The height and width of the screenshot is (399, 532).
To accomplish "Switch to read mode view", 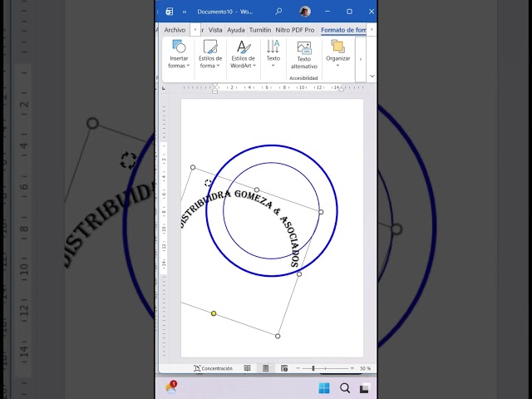I will [248, 368].
